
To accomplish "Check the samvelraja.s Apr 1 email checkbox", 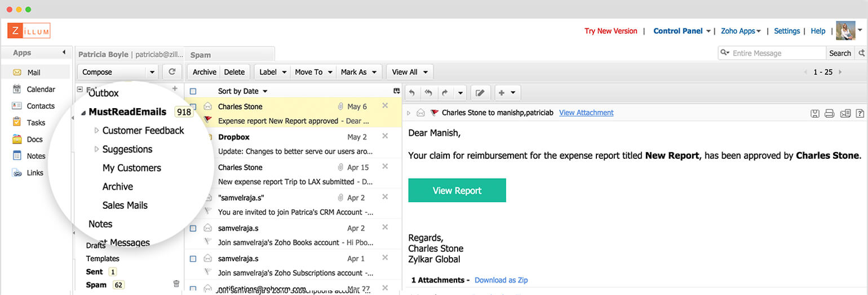I will (193, 259).
